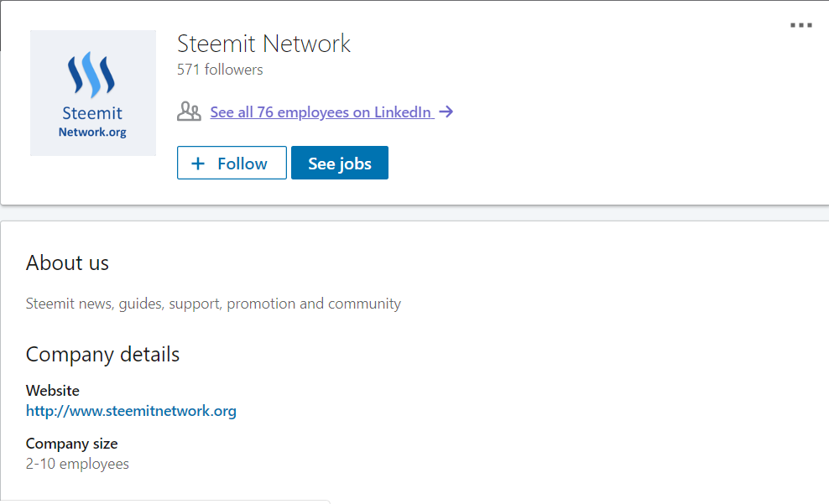The width and height of the screenshot is (829, 504).
Task: Click the blue Steemit wave symbol
Action: [91, 75]
